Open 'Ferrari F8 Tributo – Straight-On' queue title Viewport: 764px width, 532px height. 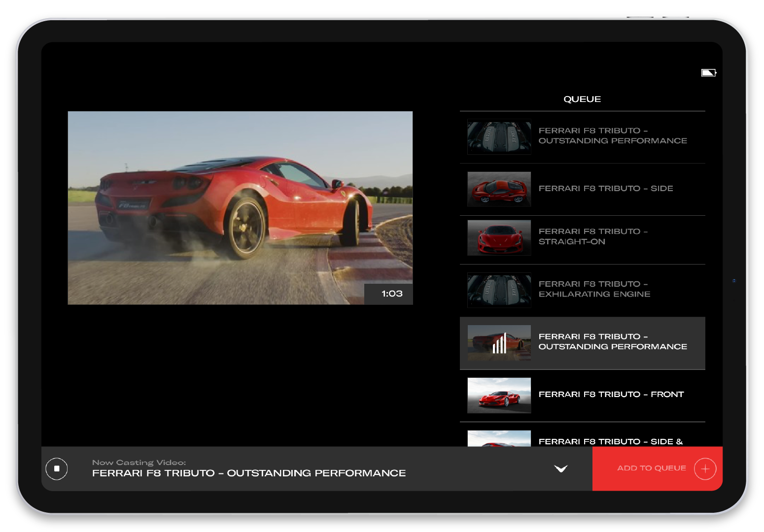593,236
